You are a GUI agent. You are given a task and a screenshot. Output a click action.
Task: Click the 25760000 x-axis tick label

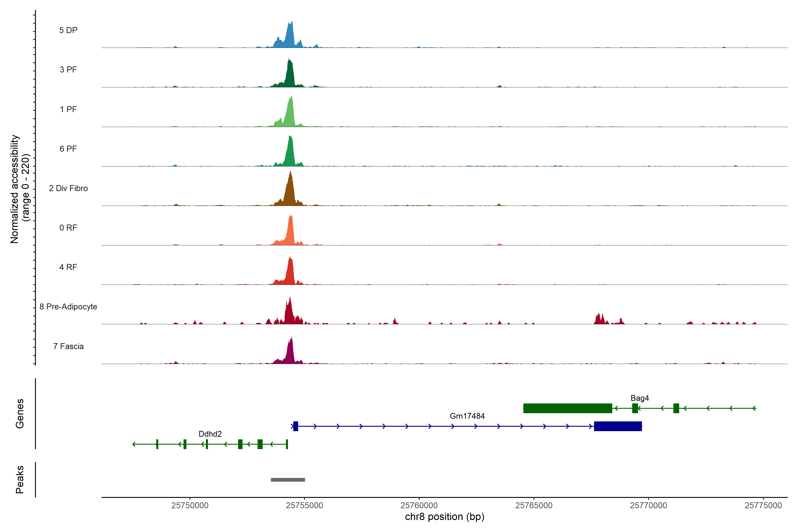click(419, 506)
